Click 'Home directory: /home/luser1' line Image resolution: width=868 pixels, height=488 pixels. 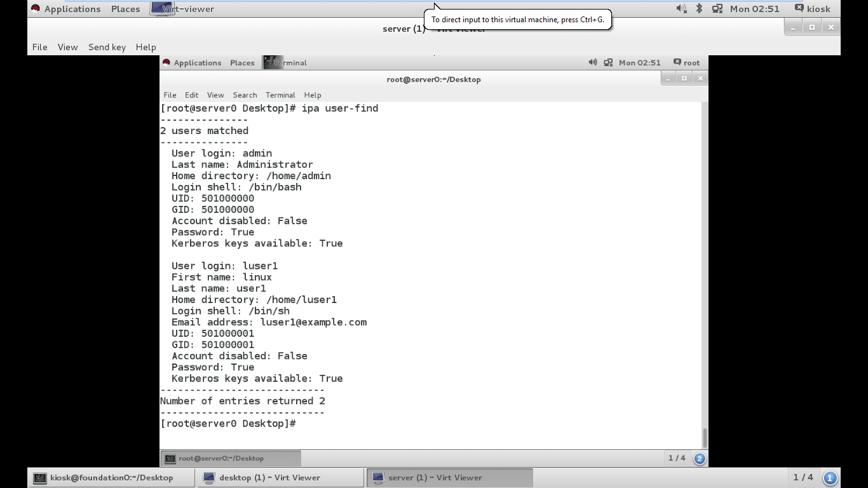coord(254,300)
